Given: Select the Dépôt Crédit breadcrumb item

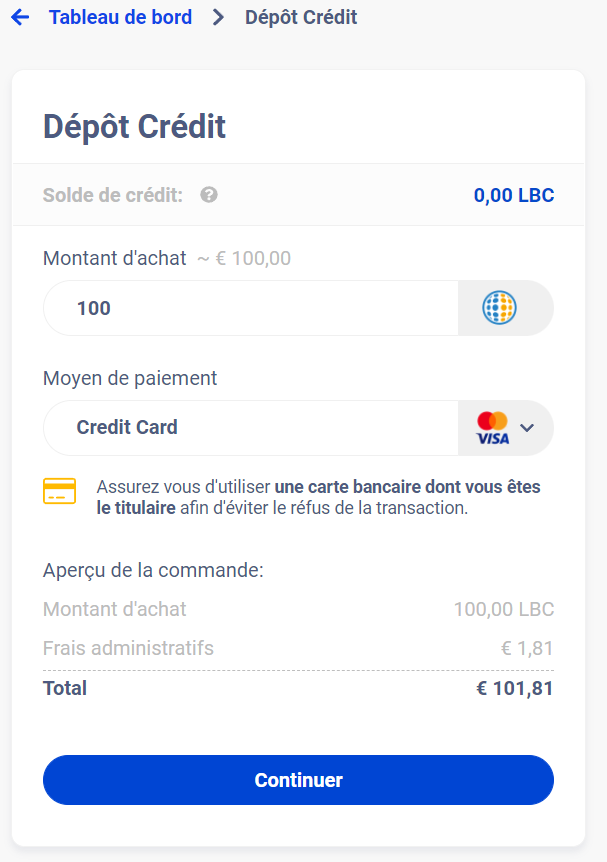Looking at the screenshot, I should pyautogui.click(x=303, y=17).
